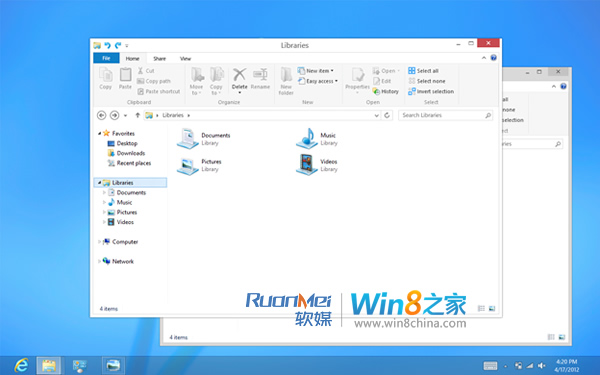
Task: Click the Delete icon in the ribbon
Action: pyautogui.click(x=240, y=74)
